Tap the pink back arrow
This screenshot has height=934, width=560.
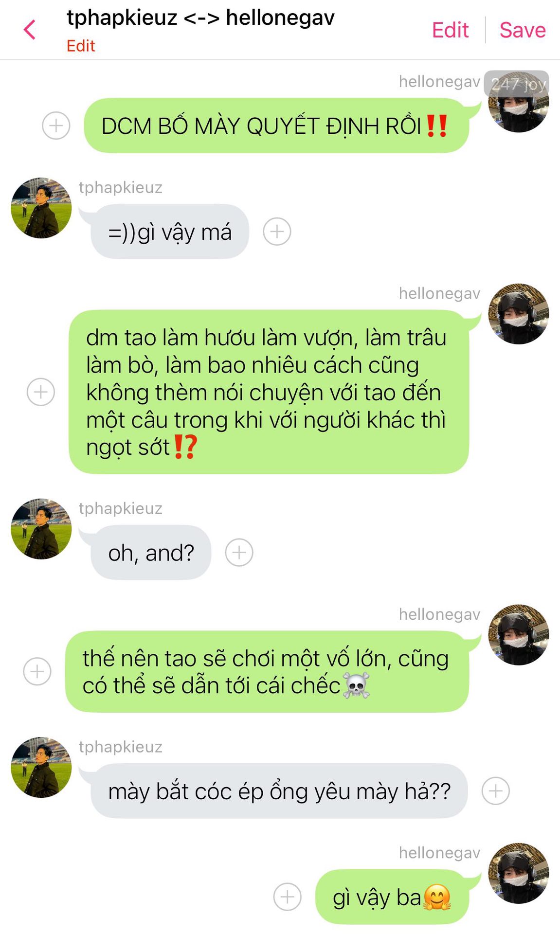pyautogui.click(x=30, y=30)
